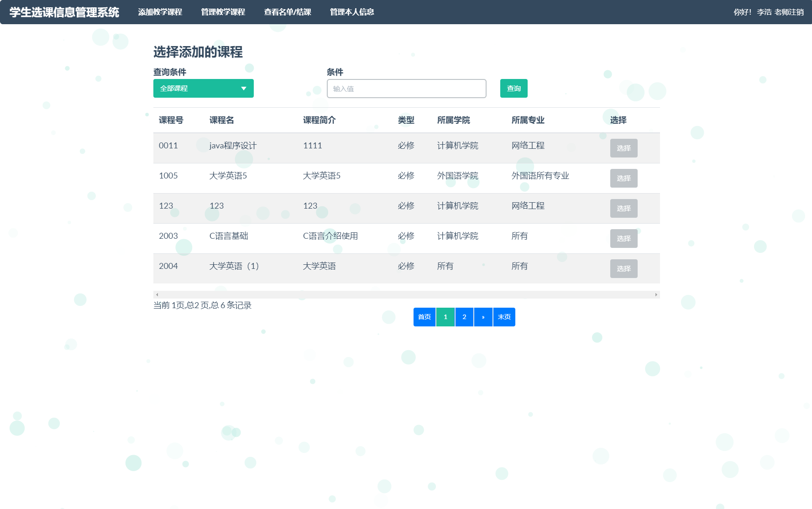Choose the 大学英语5 course via 选择
The image size is (812, 509).
(623, 178)
